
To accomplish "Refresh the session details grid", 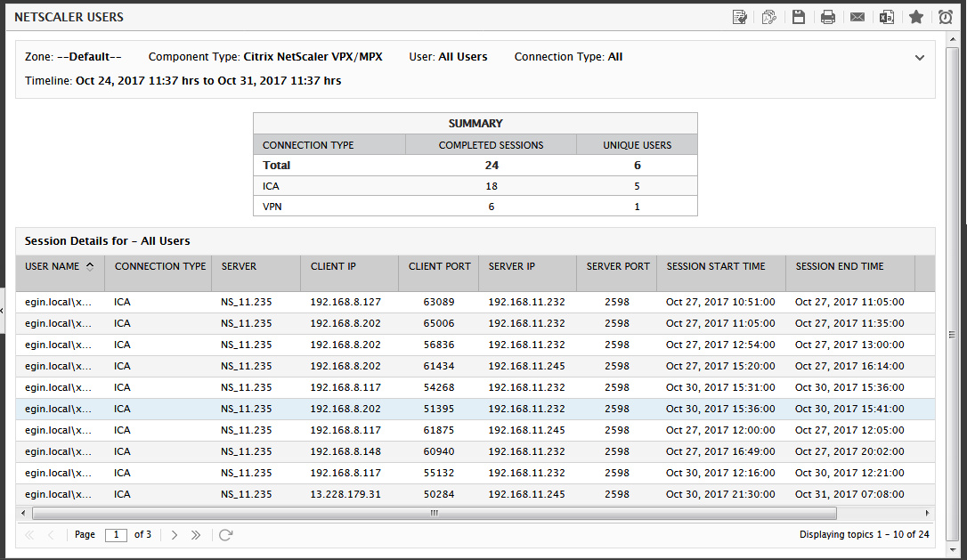I will coord(225,535).
